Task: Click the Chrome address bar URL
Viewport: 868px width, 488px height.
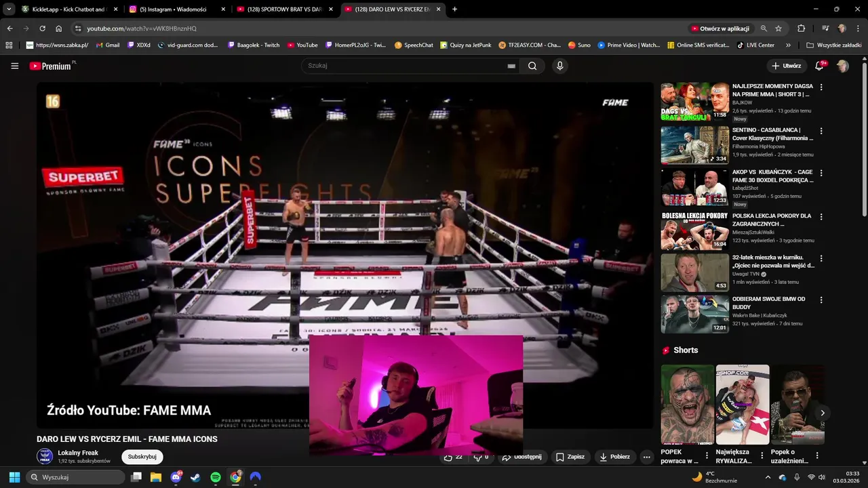Action: [142, 28]
